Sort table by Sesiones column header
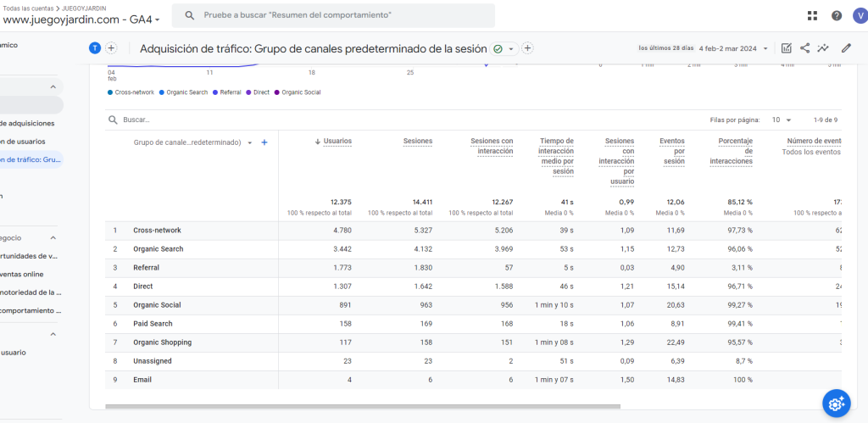 pyautogui.click(x=418, y=142)
